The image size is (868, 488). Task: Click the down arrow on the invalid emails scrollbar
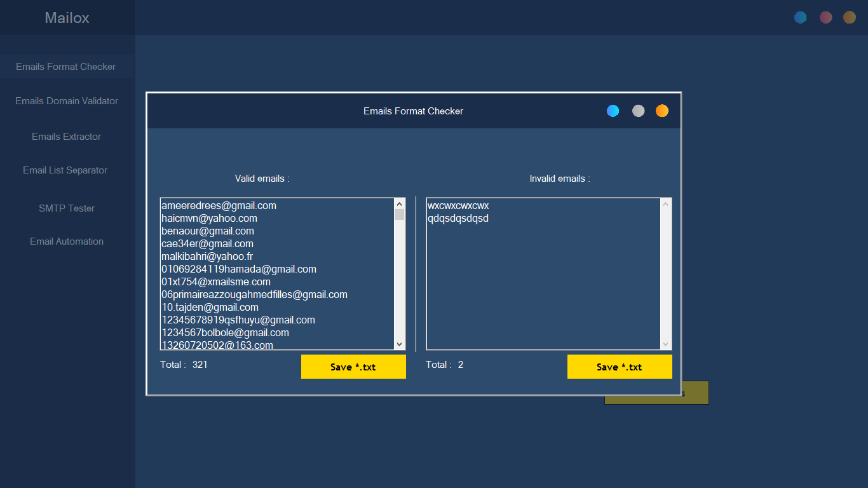pos(665,345)
